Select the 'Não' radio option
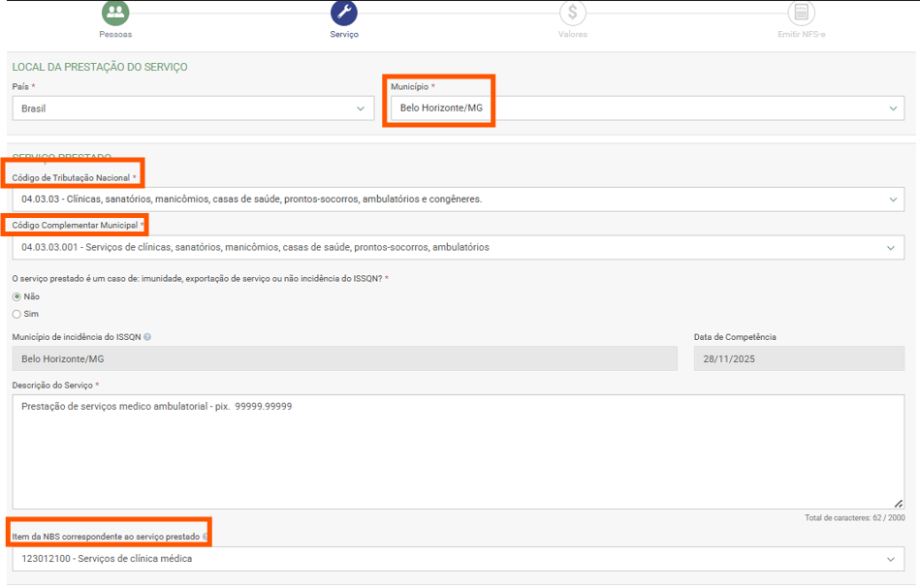 [x=17, y=296]
